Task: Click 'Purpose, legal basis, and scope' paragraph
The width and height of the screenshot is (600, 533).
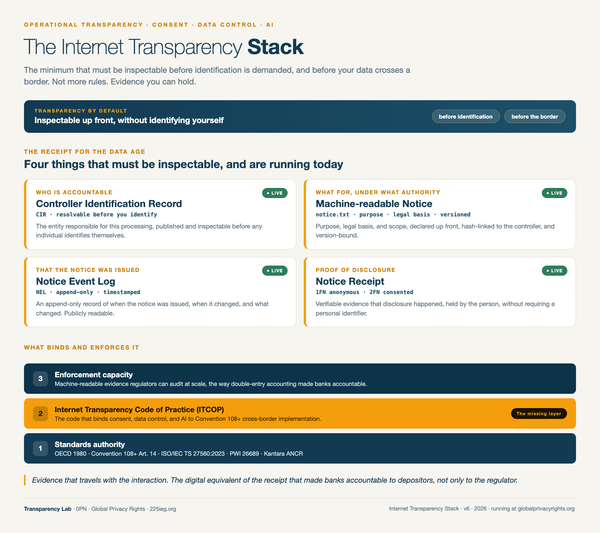Action: 435,231
